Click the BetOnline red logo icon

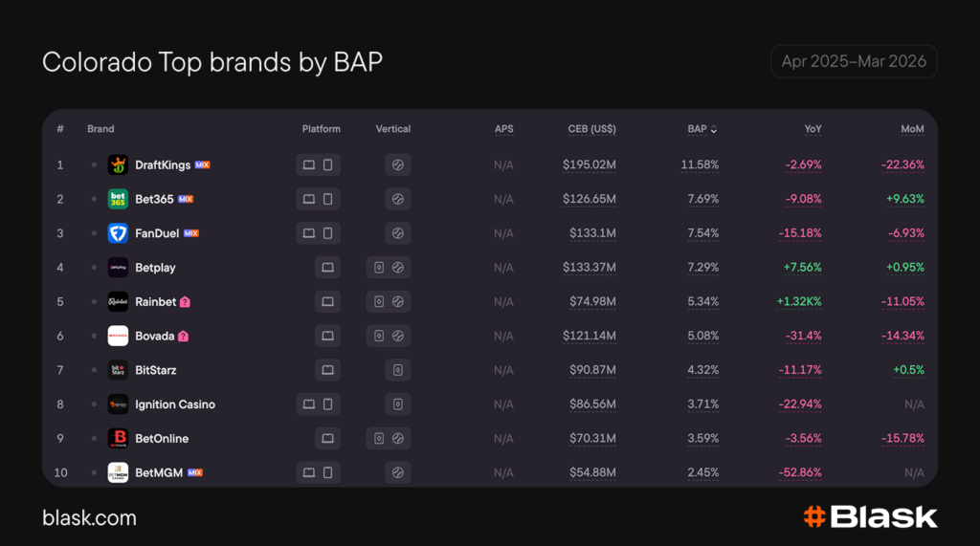coord(118,439)
